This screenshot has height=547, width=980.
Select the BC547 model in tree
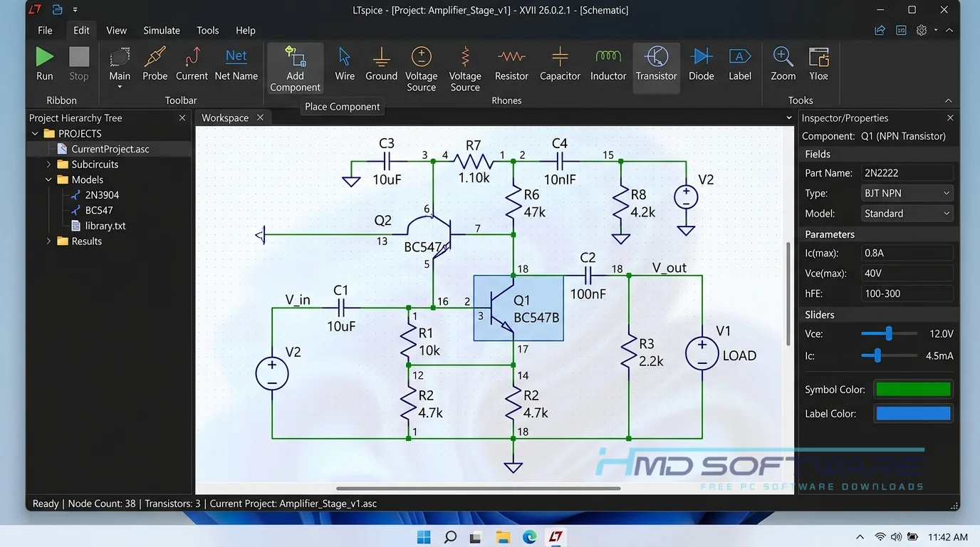pos(98,210)
